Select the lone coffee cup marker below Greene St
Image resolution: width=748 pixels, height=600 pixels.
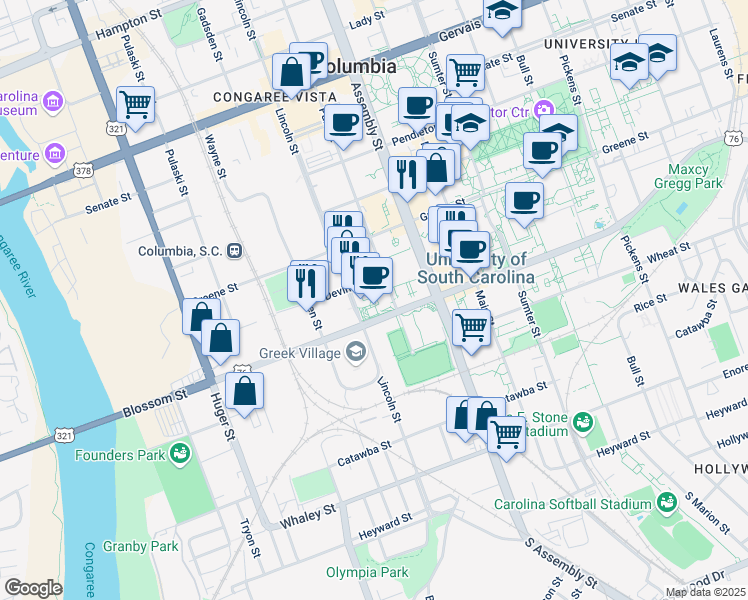[x=524, y=200]
